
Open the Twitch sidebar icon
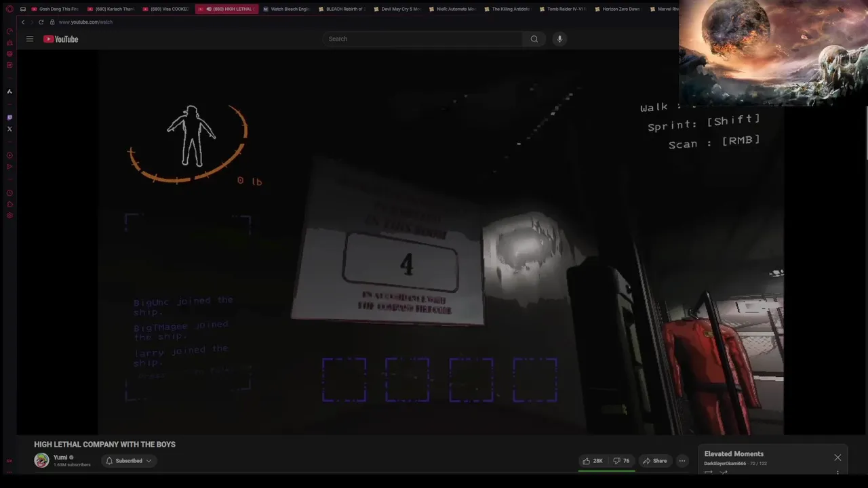click(9, 117)
